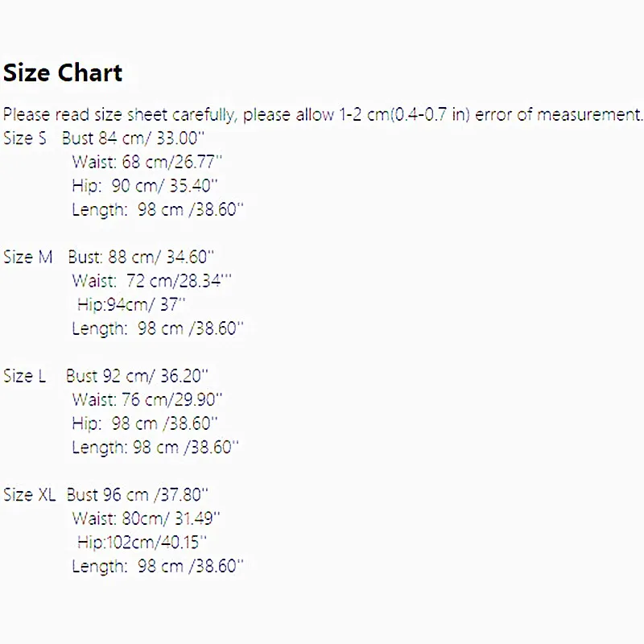Screen dimensions: 644x644
Task: Select the Hip 98 cm line
Action: click(x=144, y=423)
